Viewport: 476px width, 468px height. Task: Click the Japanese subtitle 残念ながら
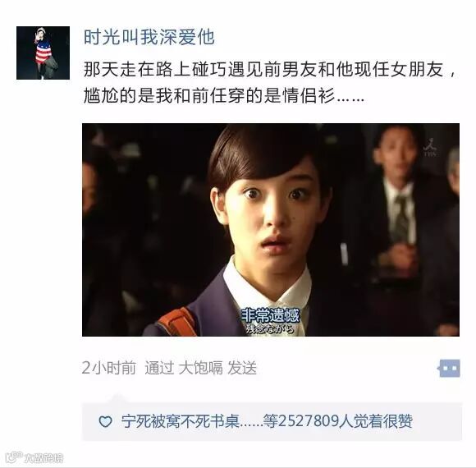(270, 329)
